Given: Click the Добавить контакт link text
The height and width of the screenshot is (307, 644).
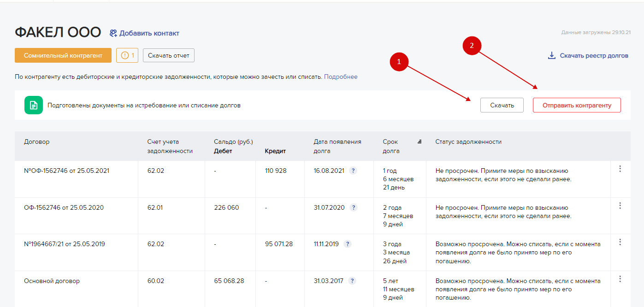Looking at the screenshot, I should pyautogui.click(x=149, y=33).
